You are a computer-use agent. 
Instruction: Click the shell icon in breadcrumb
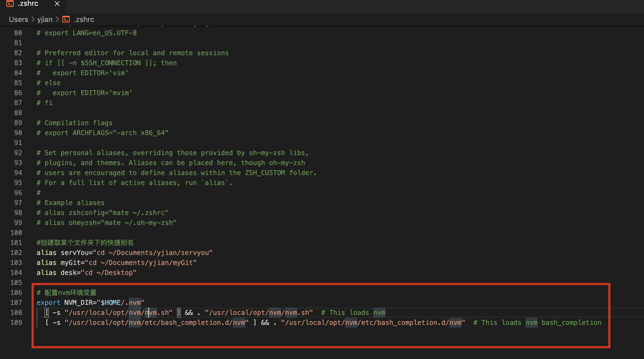point(66,19)
